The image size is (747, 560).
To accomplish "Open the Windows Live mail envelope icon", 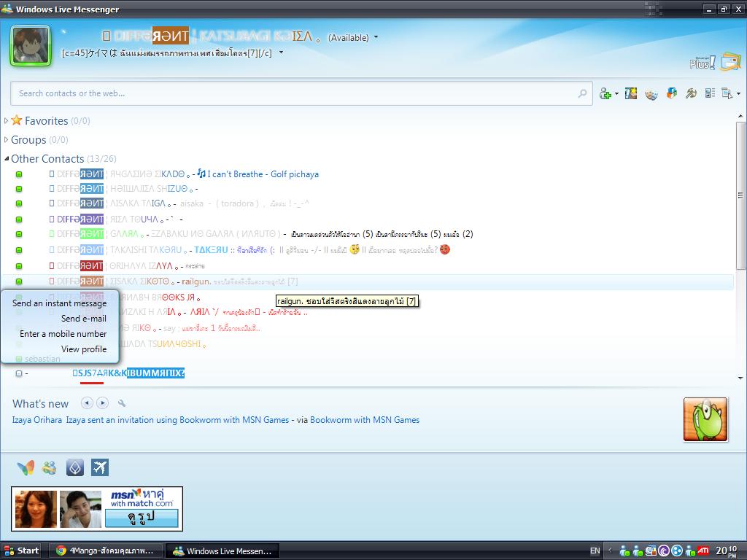I will coord(730,62).
